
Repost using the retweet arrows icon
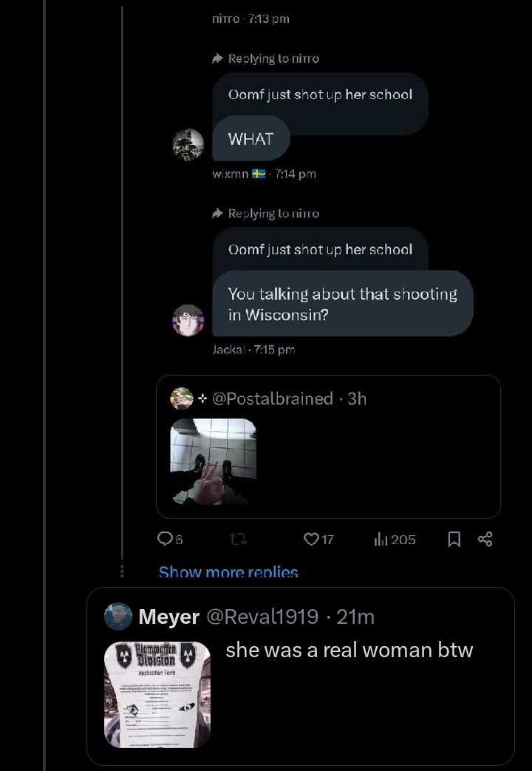tap(239, 540)
